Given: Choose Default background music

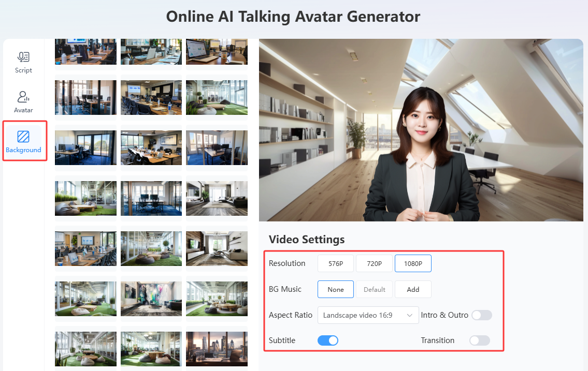Looking at the screenshot, I should pos(374,289).
